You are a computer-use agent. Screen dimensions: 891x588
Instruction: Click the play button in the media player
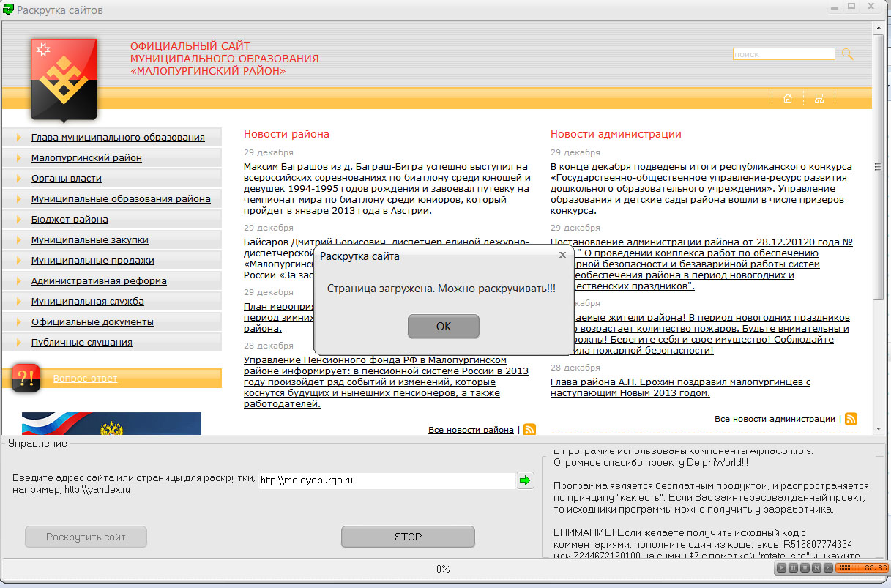pos(782,567)
